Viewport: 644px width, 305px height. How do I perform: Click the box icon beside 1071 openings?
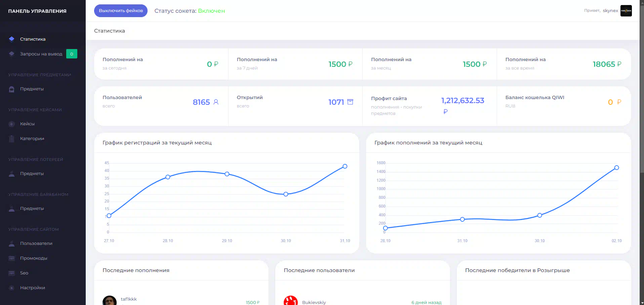[350, 102]
